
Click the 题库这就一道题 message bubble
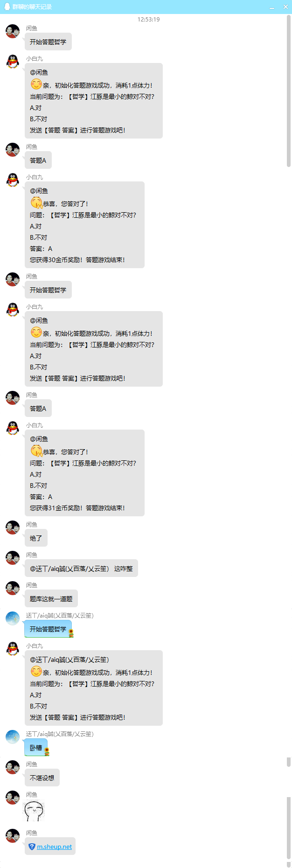[x=51, y=599]
